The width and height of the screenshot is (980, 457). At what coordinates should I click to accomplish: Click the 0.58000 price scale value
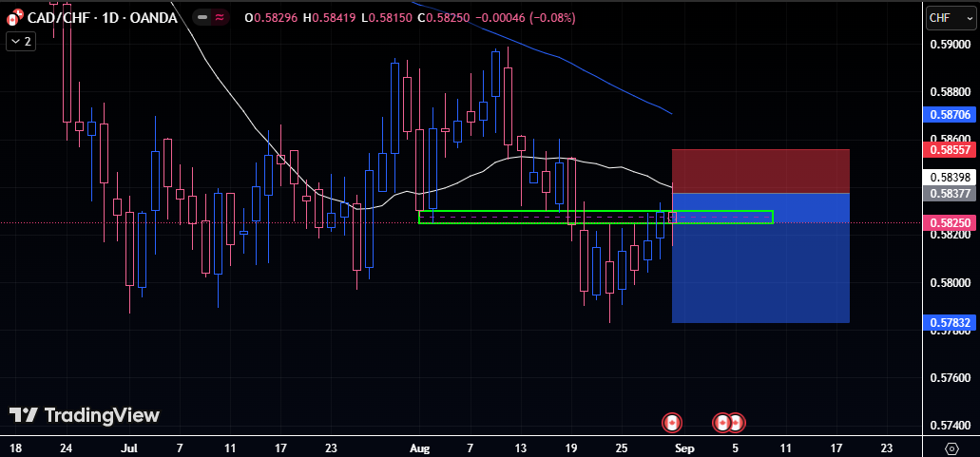pyautogui.click(x=950, y=283)
